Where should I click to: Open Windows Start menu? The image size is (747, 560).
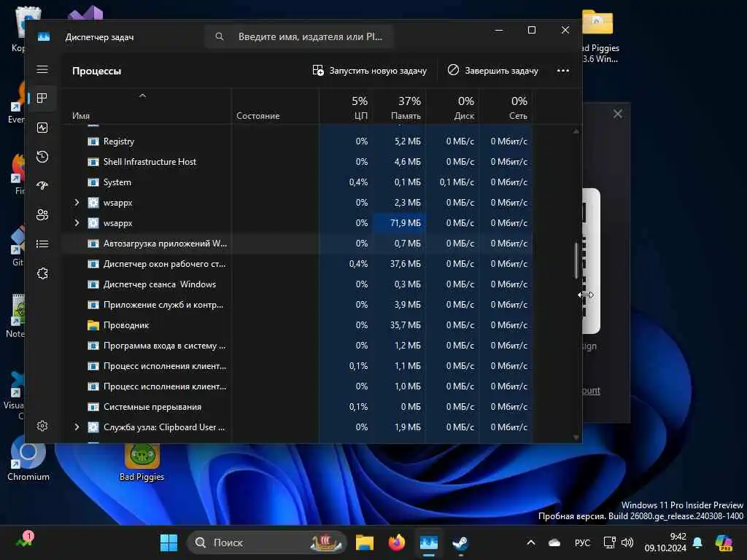(x=169, y=542)
